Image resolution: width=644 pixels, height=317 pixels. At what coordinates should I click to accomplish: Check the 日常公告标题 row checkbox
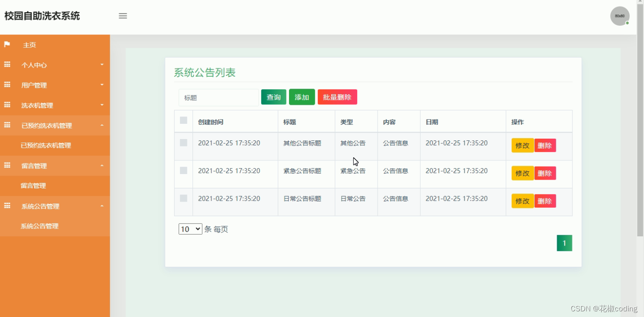click(x=183, y=198)
